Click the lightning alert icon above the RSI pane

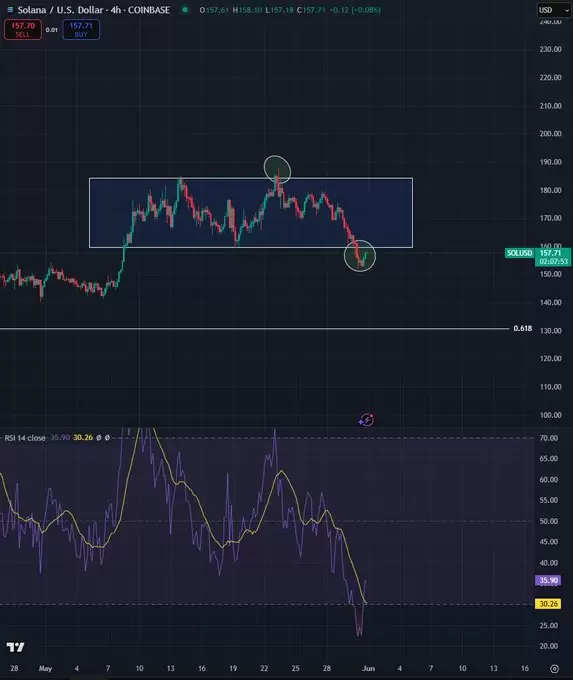[367, 419]
